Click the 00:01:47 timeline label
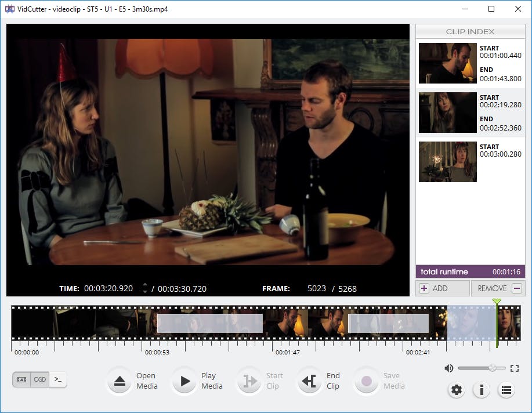 [288, 352]
